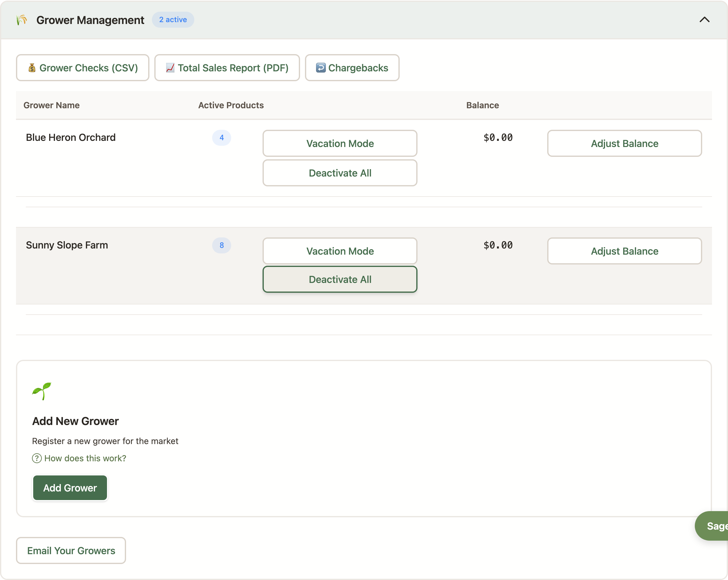Click the money bag icon on Grower Checks
728x580 pixels.
pos(32,68)
